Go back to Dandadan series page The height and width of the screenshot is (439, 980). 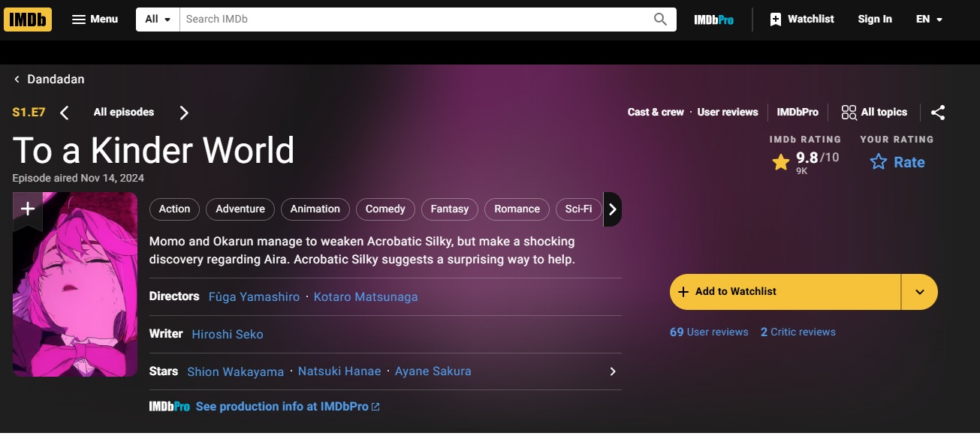pyautogui.click(x=49, y=79)
